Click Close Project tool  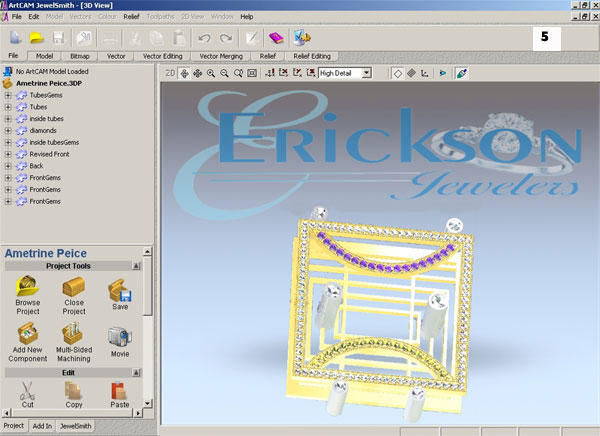pyautogui.click(x=74, y=295)
